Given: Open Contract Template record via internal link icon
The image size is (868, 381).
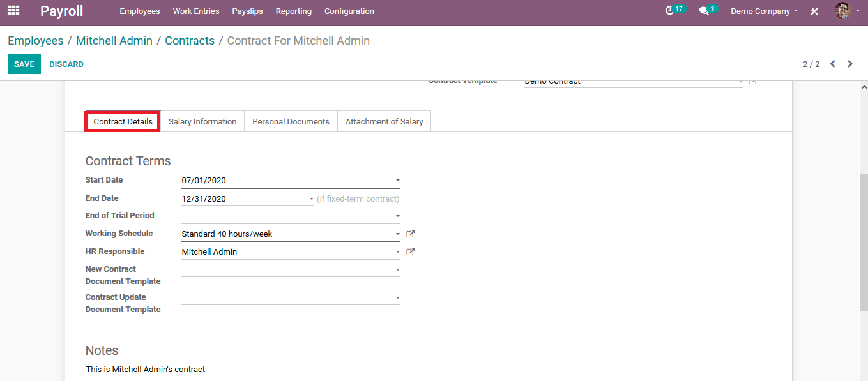Looking at the screenshot, I should coord(752,81).
